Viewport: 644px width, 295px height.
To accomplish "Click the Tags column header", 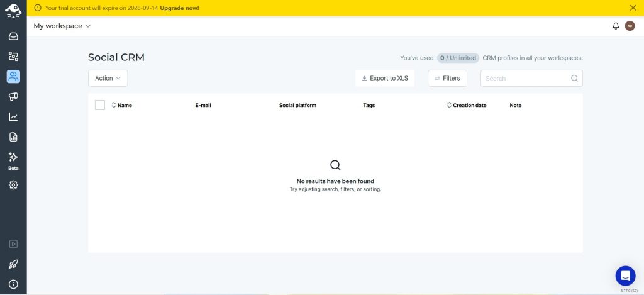I will click(369, 105).
